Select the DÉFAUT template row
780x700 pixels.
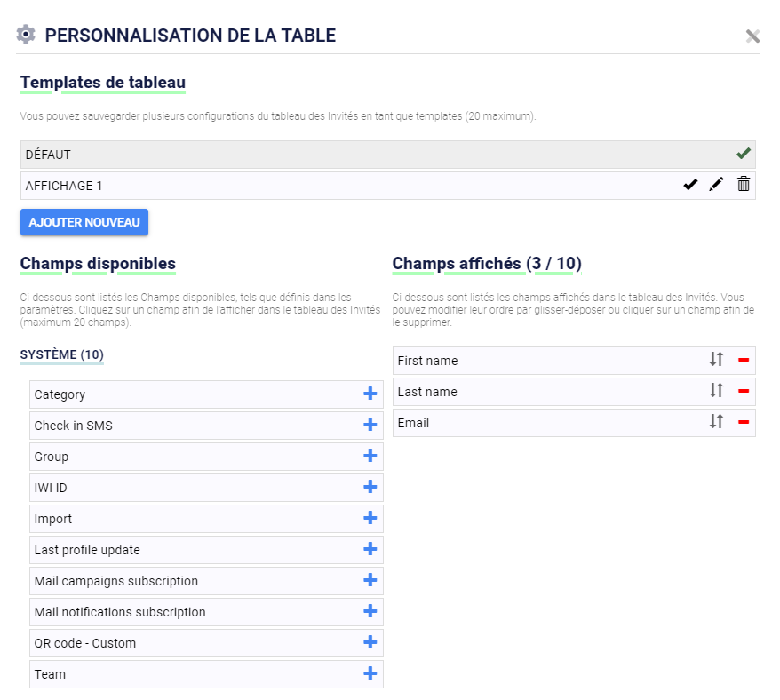[x=387, y=155]
